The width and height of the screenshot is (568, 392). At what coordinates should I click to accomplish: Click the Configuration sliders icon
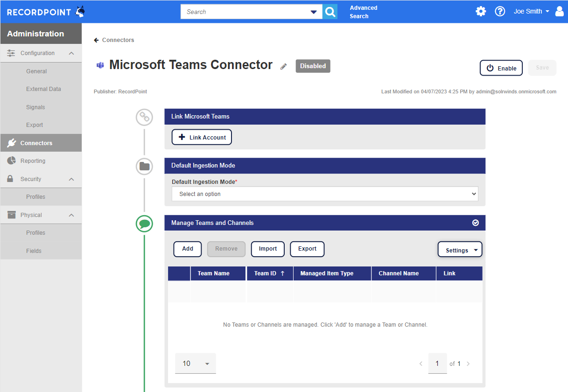(11, 53)
